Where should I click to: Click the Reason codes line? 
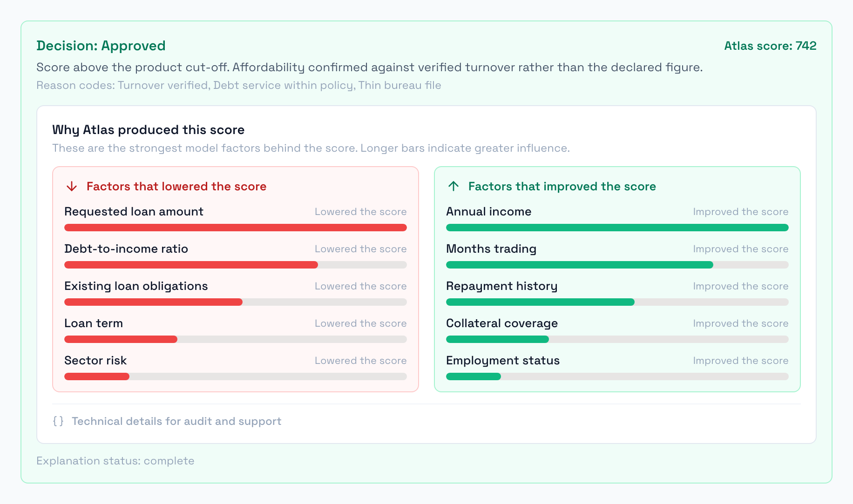coord(239,86)
